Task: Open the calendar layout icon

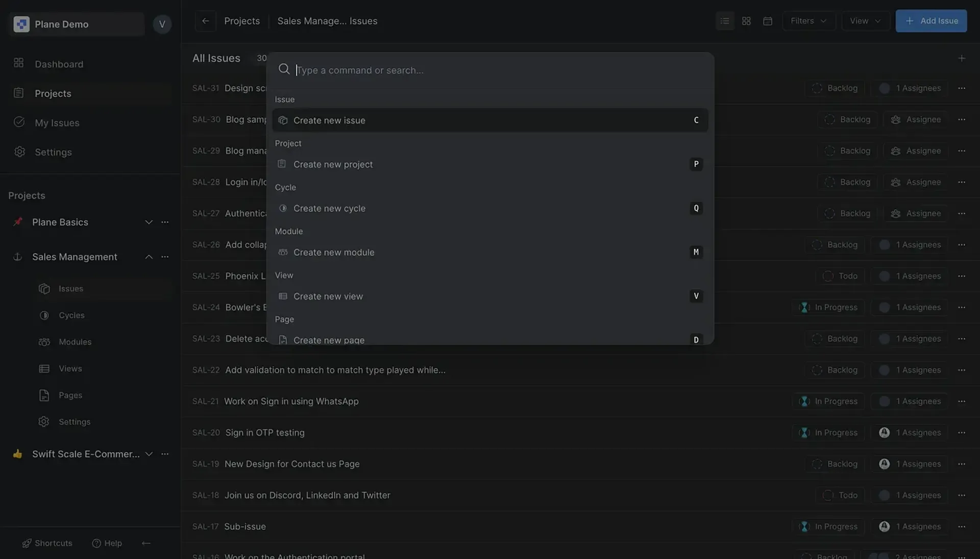Action: (x=768, y=21)
